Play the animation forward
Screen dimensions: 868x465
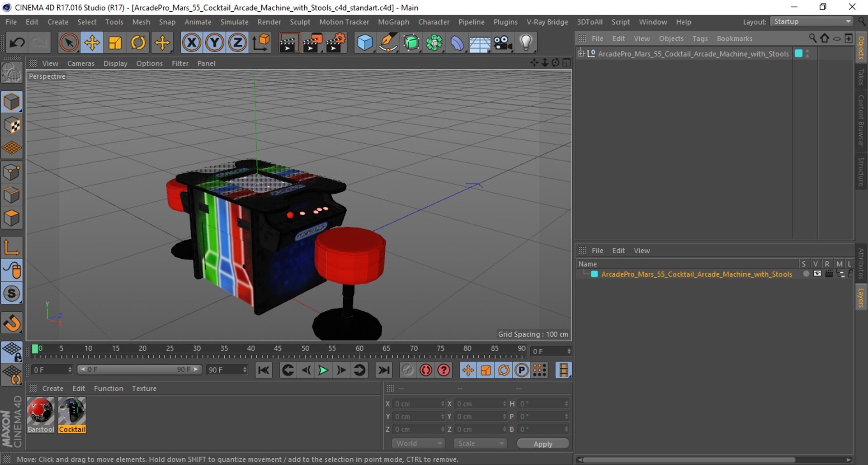point(323,370)
